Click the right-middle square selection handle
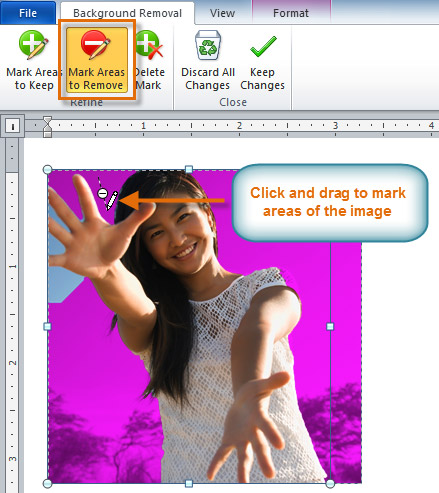Image resolution: width=439 pixels, height=493 pixels. [x=330, y=326]
